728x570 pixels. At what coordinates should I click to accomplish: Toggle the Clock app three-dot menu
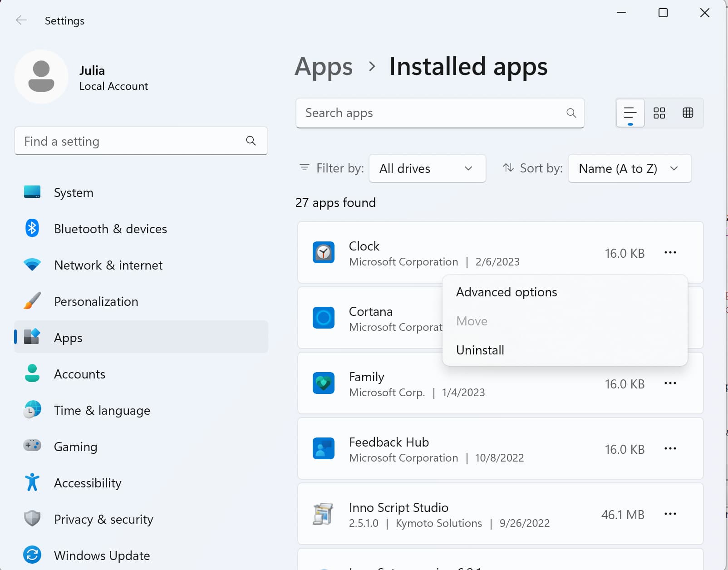tap(670, 253)
